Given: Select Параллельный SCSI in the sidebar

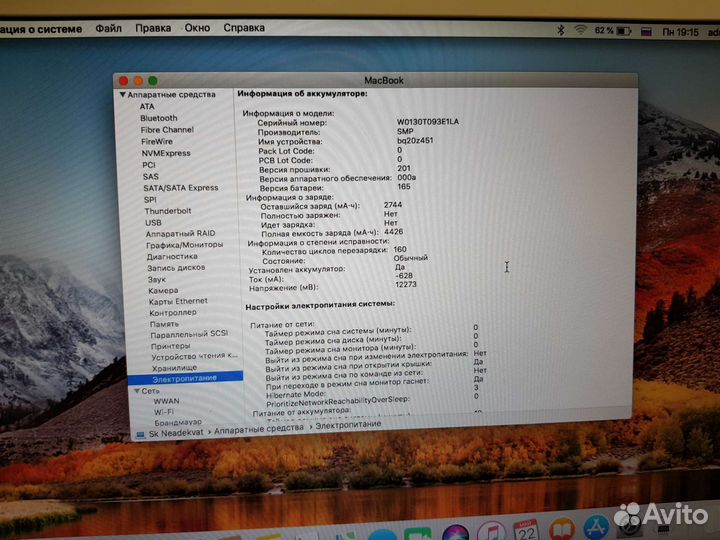Looking at the screenshot, I should (x=189, y=334).
